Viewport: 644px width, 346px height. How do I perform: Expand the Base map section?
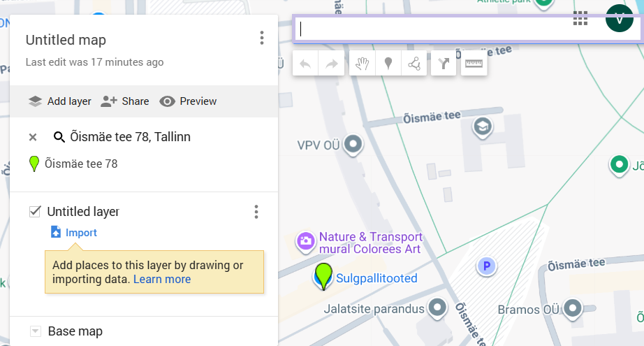click(x=35, y=331)
